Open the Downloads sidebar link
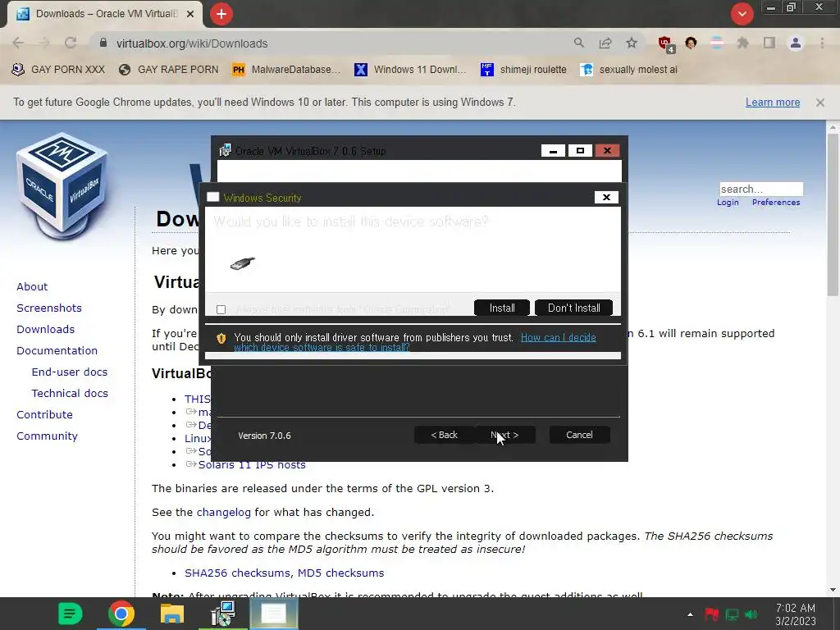Screen dimensions: 840x630 (46, 330)
